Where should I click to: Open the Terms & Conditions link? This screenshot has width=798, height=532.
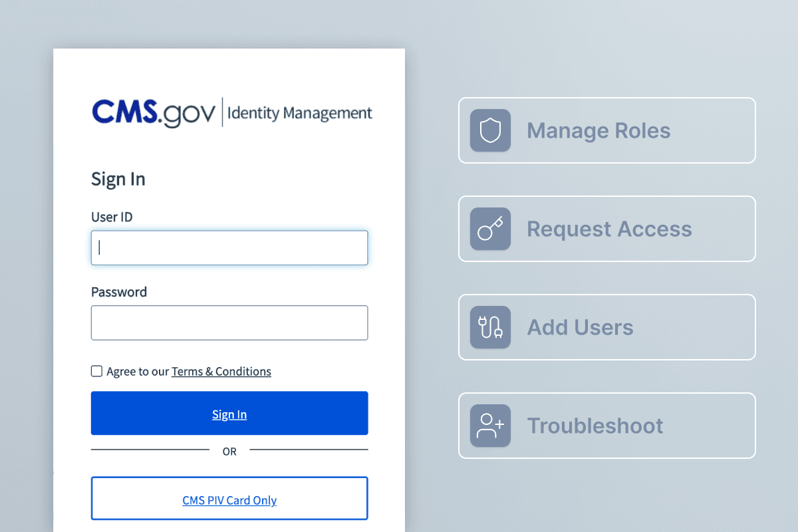tap(221, 371)
